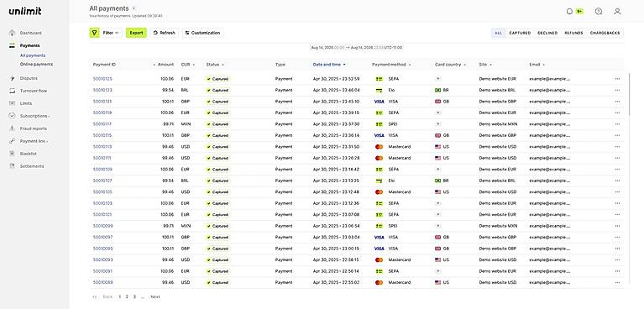The width and height of the screenshot is (644, 309).
Task: Open the notifications bell icon
Action: click(569, 12)
